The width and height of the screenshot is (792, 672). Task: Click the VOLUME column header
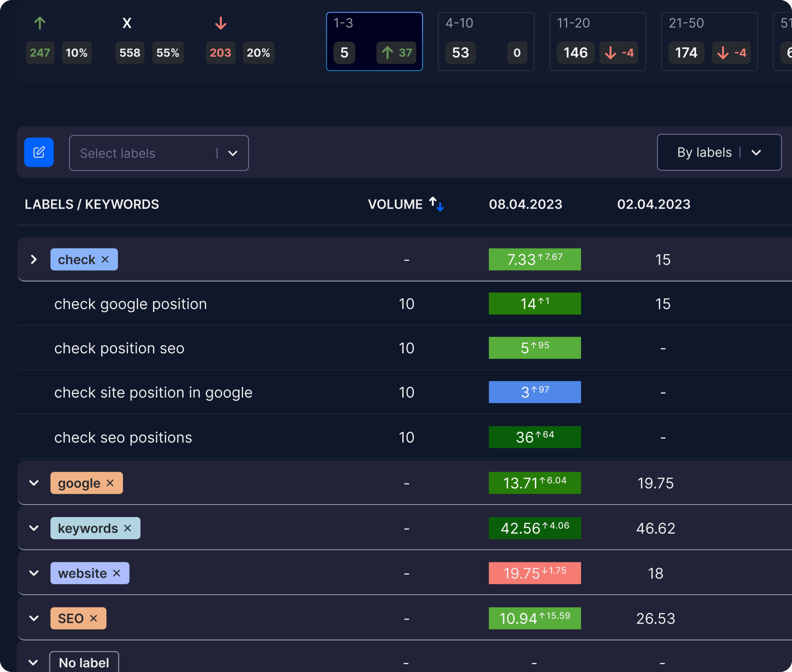point(395,204)
